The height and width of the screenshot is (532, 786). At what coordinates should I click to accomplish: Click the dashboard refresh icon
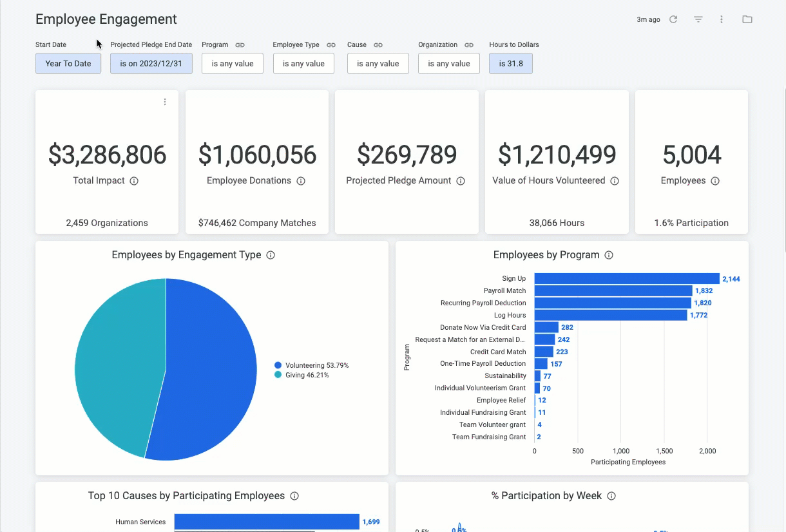673,19
